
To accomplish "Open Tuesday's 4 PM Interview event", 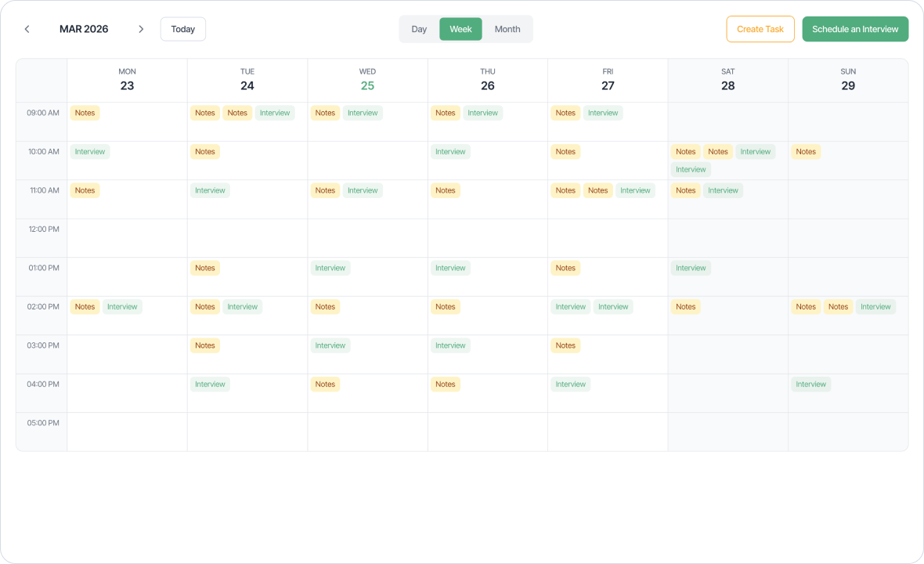I will pyautogui.click(x=210, y=384).
